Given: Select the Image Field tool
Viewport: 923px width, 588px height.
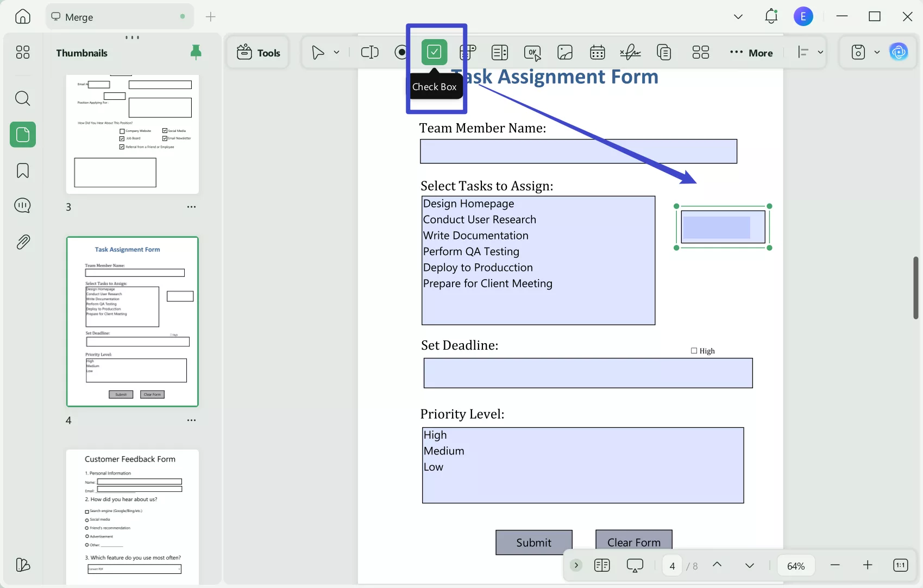Looking at the screenshot, I should tap(565, 52).
